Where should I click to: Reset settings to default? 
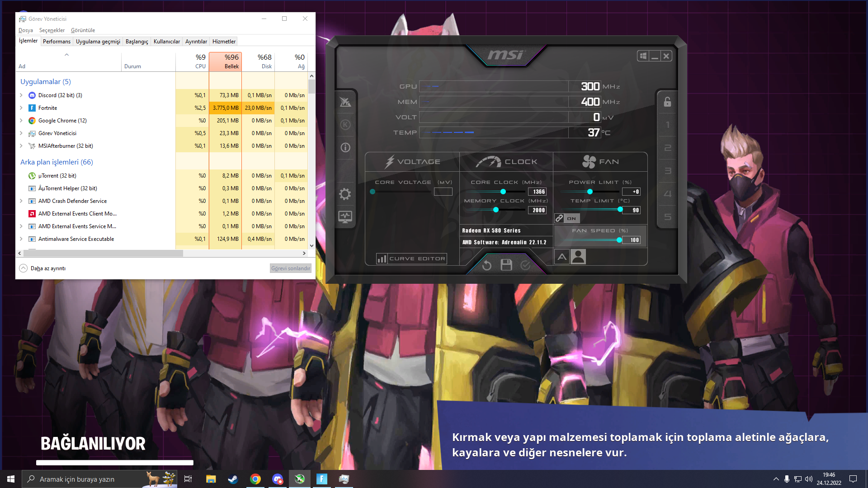click(x=487, y=265)
